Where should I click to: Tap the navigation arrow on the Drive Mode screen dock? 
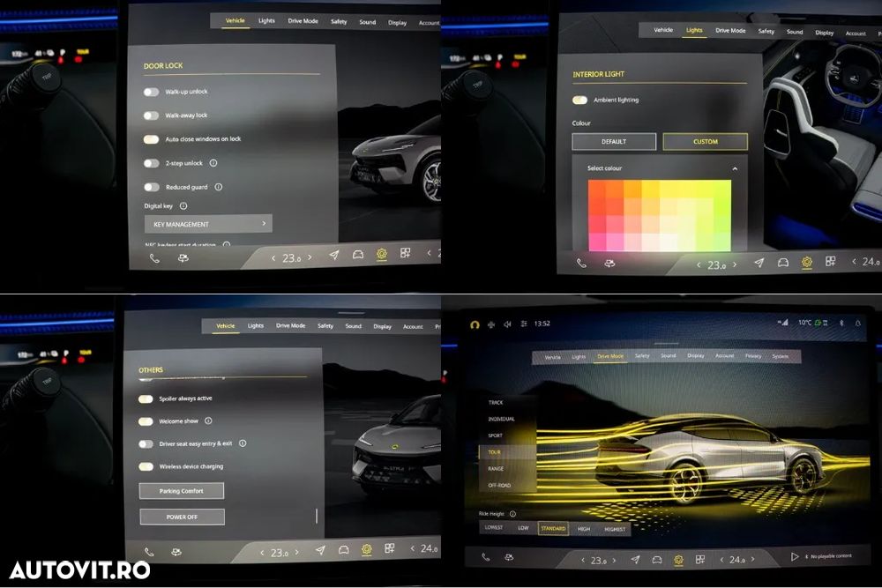click(635, 559)
